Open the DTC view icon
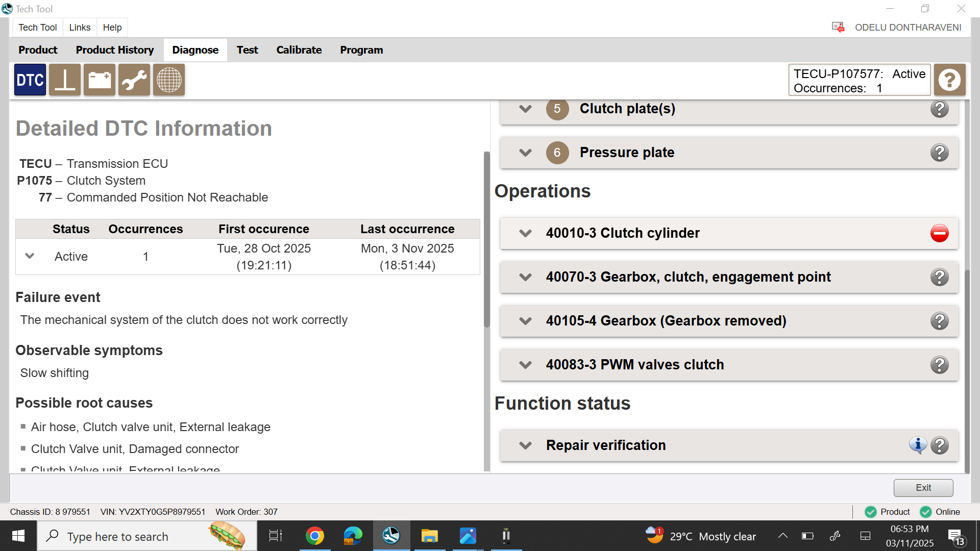The image size is (980, 551). (30, 80)
